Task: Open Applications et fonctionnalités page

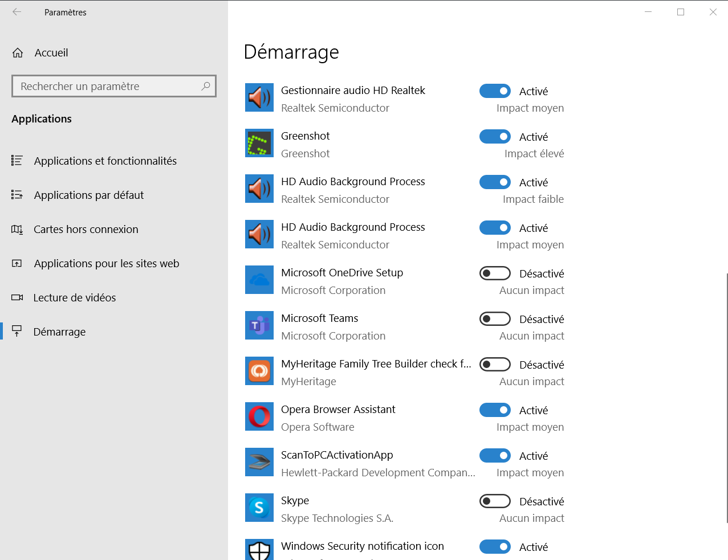Action: coord(114,161)
